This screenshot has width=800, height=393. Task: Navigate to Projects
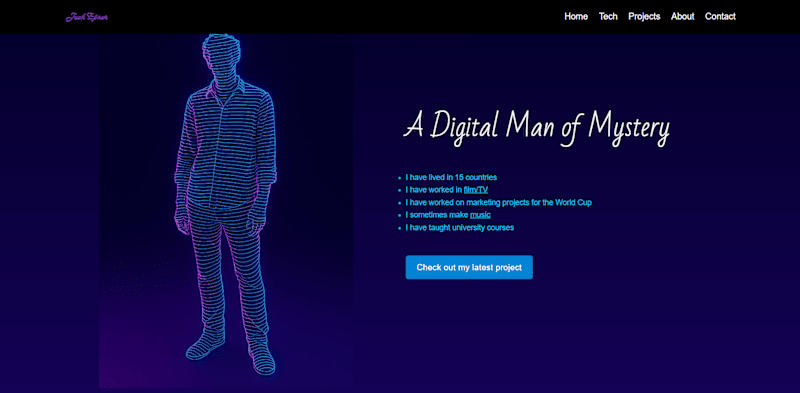(x=644, y=16)
